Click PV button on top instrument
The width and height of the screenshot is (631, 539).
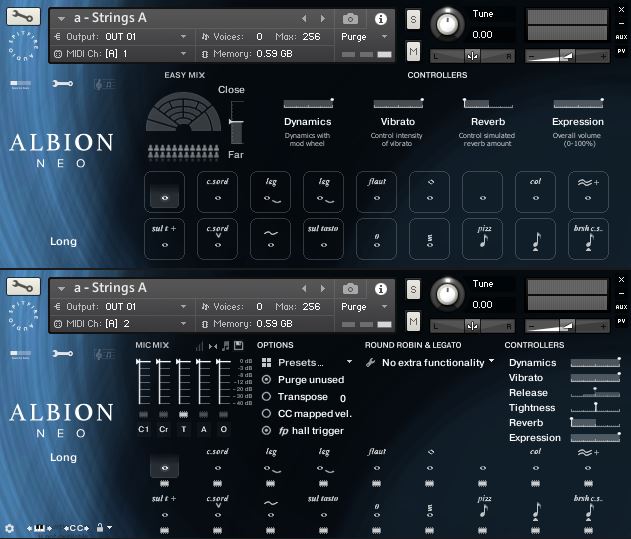click(x=621, y=51)
